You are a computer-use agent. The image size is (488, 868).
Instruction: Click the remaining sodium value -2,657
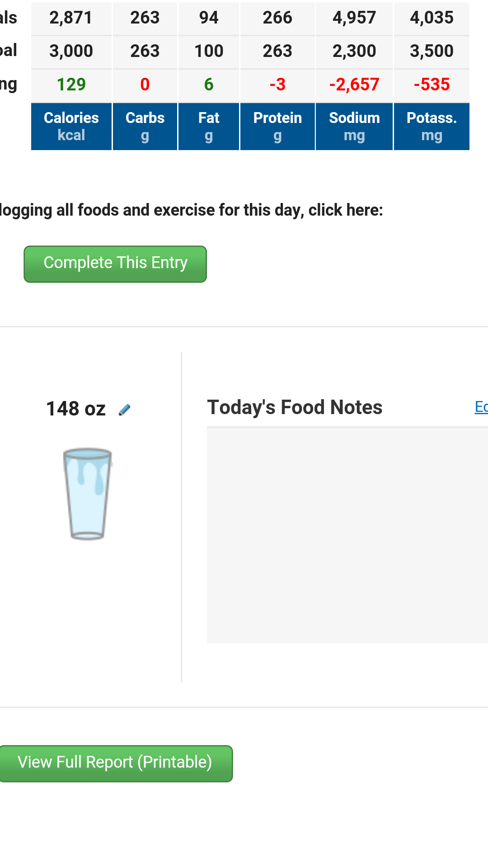coord(354,85)
